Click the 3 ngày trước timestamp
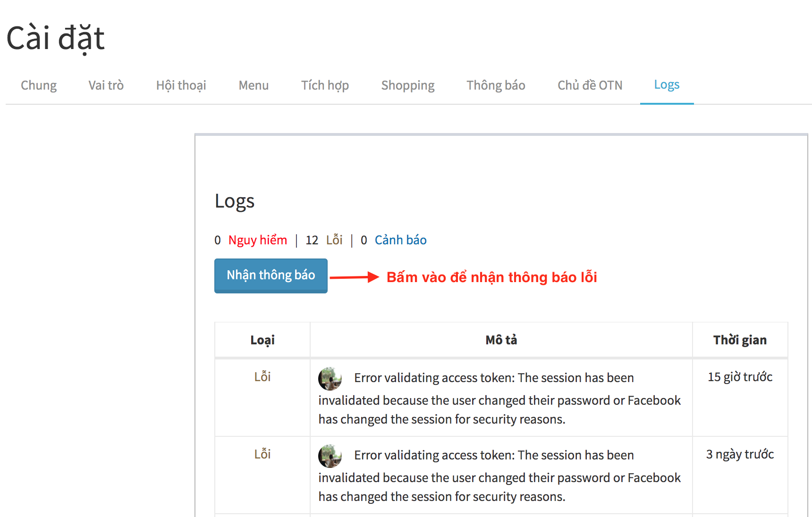 [x=740, y=454]
